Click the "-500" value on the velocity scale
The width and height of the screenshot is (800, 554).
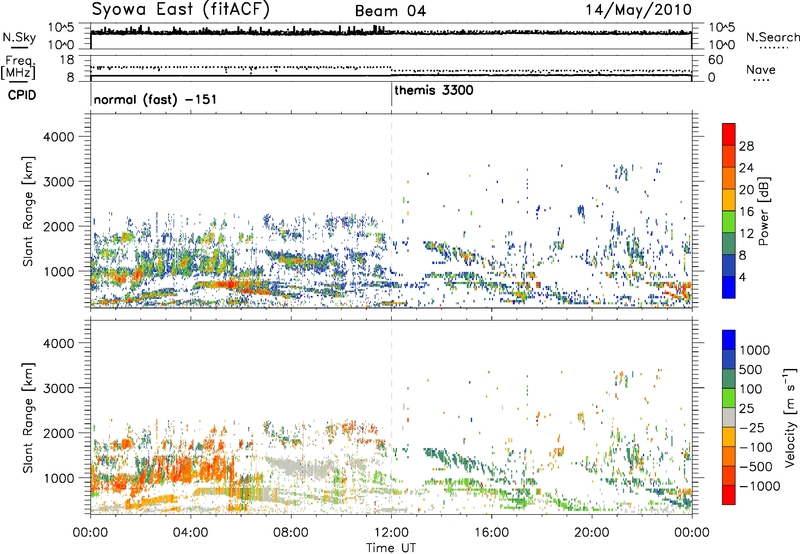pos(756,467)
